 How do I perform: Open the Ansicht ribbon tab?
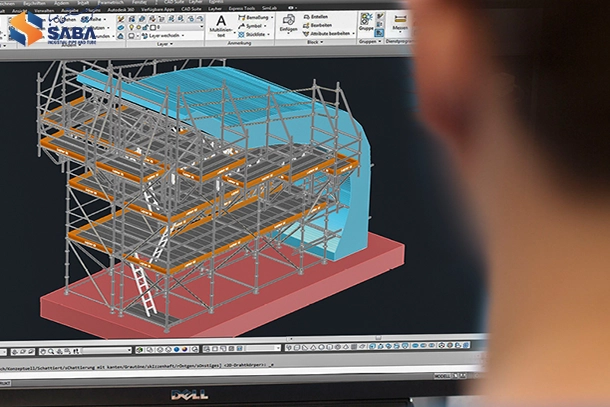click(19, 11)
